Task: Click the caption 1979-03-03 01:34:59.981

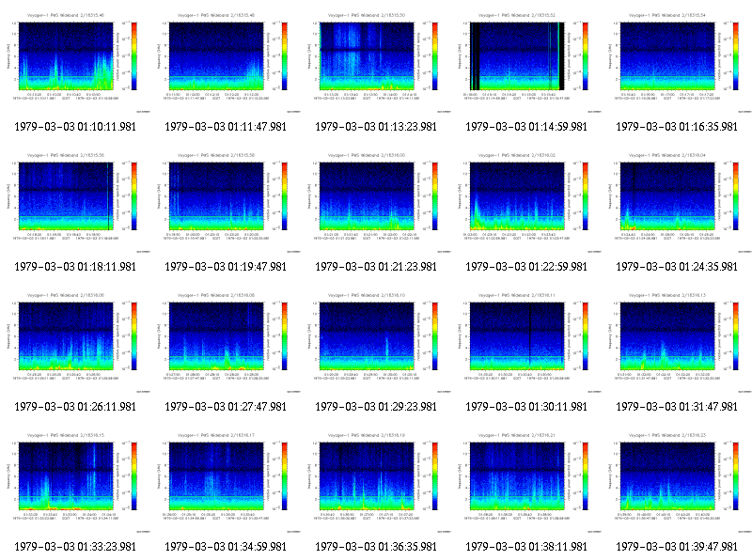Action: point(226,547)
